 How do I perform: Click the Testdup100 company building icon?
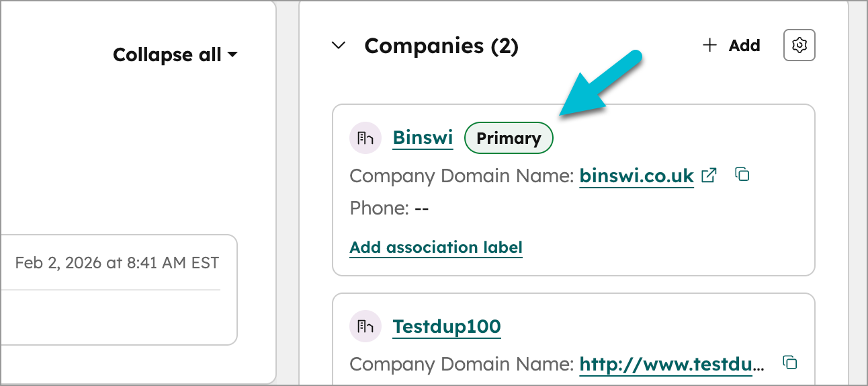tap(365, 327)
